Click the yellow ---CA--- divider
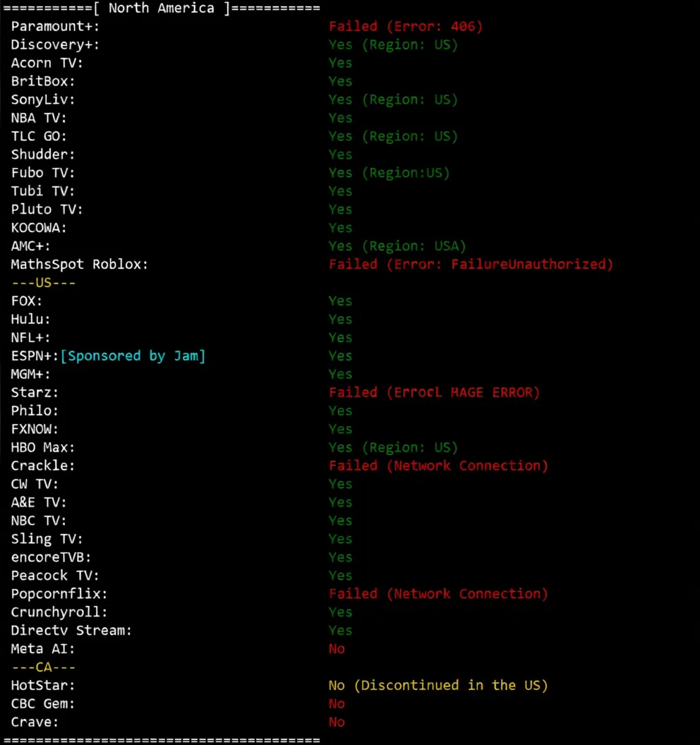Viewport: 700px width, 745px height. pyautogui.click(x=43, y=667)
